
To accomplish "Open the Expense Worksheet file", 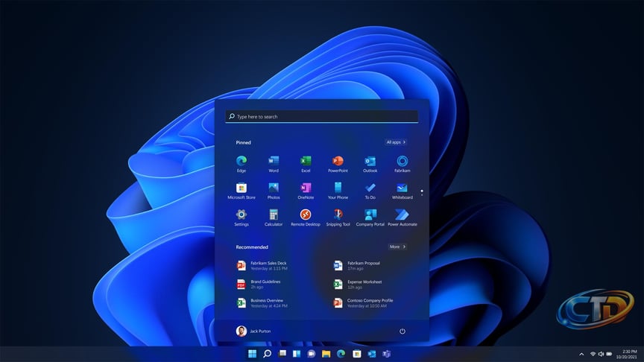I will click(357, 284).
